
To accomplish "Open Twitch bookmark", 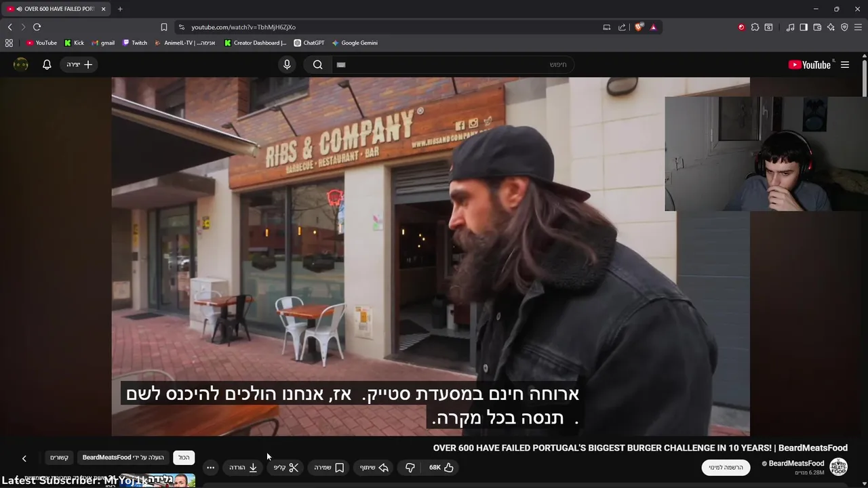I will [134, 43].
